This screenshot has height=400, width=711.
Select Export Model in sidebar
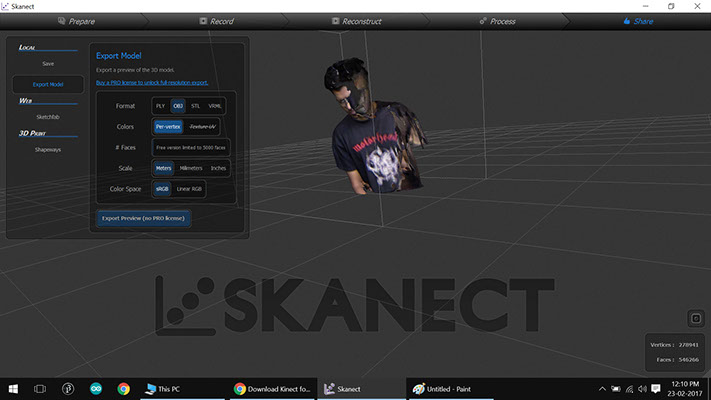pyautogui.click(x=48, y=84)
